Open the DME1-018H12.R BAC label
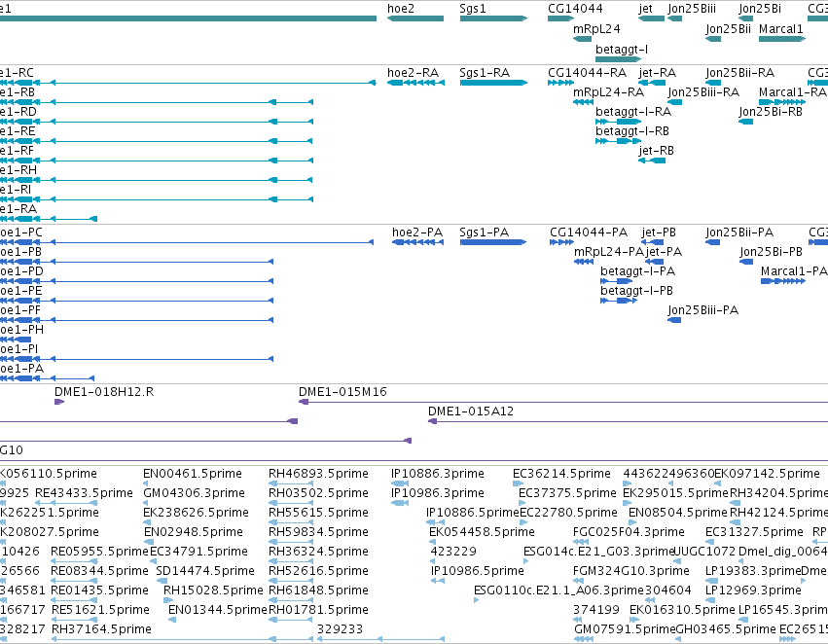This screenshot has height=644, width=828. [104, 392]
